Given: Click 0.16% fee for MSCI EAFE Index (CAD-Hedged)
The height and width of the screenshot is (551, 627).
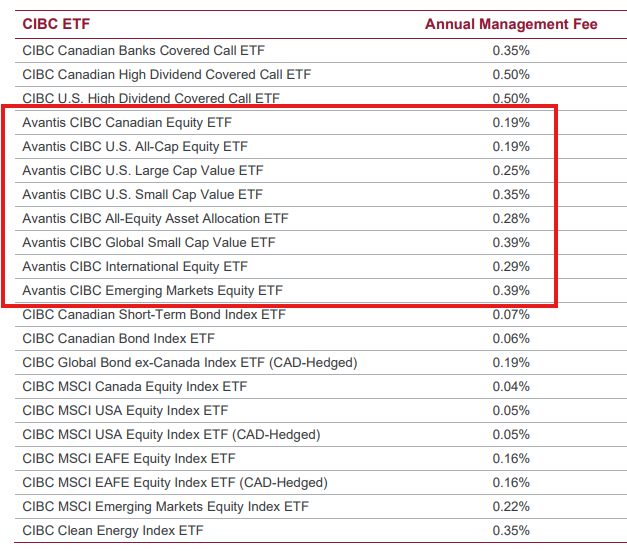Looking at the screenshot, I should 511,483.
